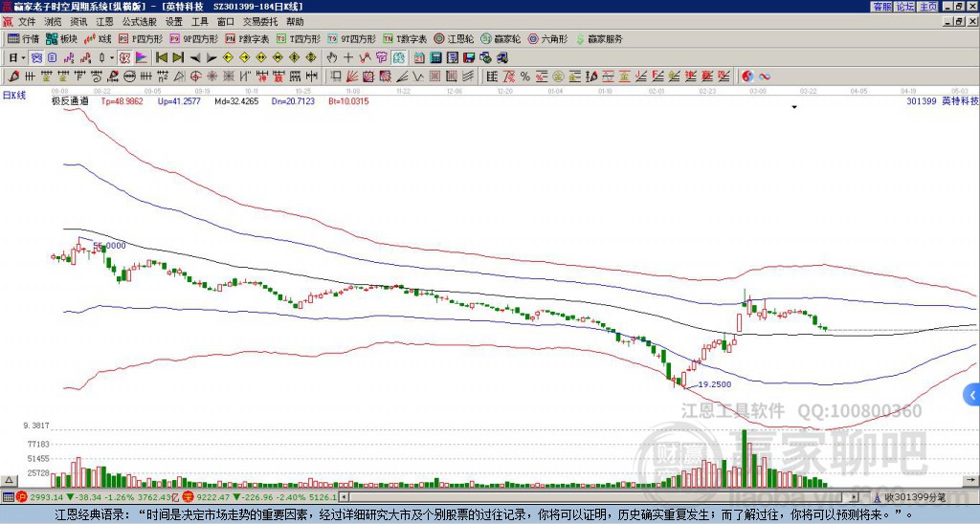Open the T四方形 tool

(299, 38)
